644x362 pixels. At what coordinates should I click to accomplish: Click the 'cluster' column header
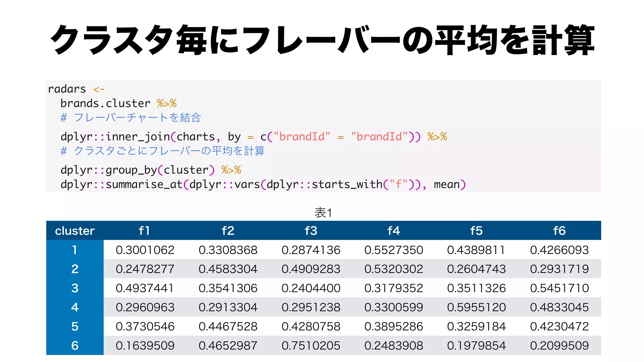pyautogui.click(x=75, y=231)
